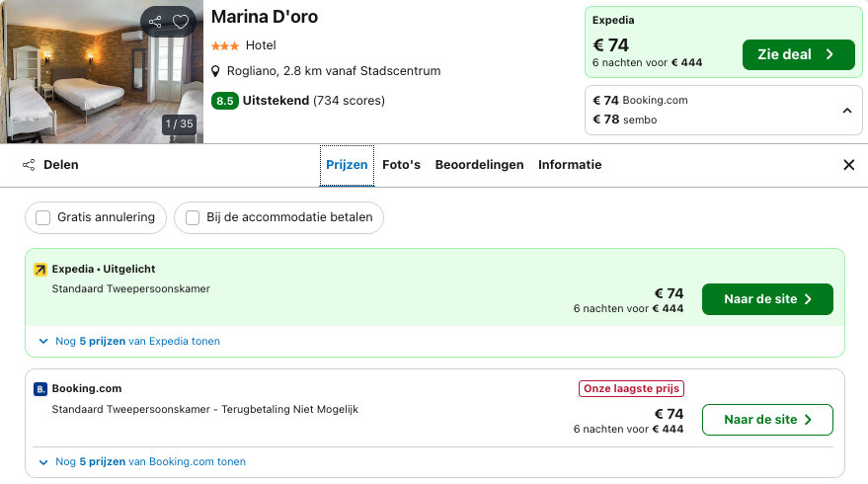
Task: Click the location pin icon near Rogliano
Action: pos(216,71)
